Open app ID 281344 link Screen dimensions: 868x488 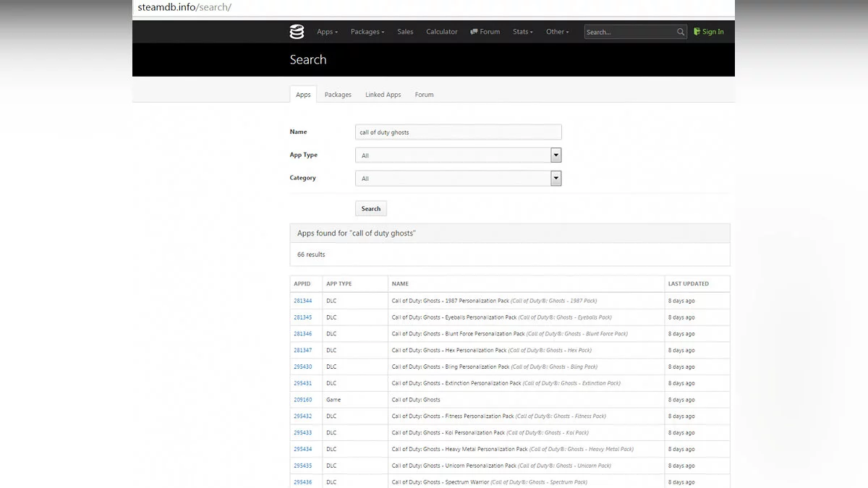(302, 301)
